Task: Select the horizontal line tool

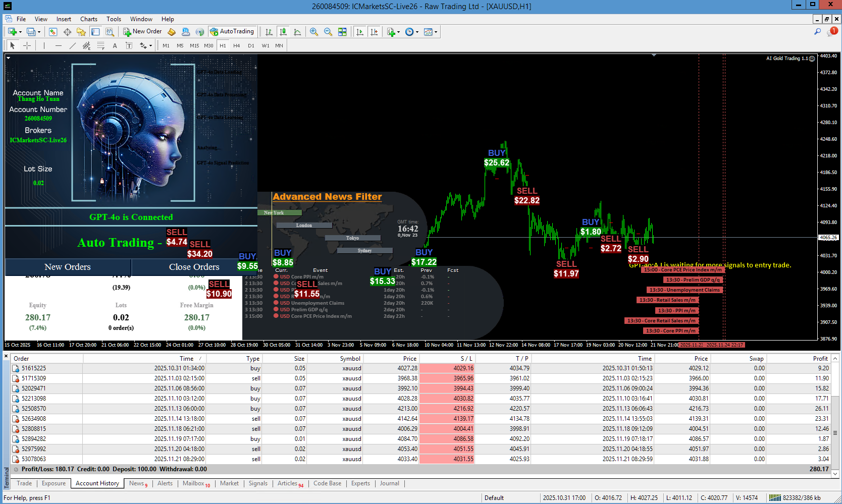Action: coord(59,45)
